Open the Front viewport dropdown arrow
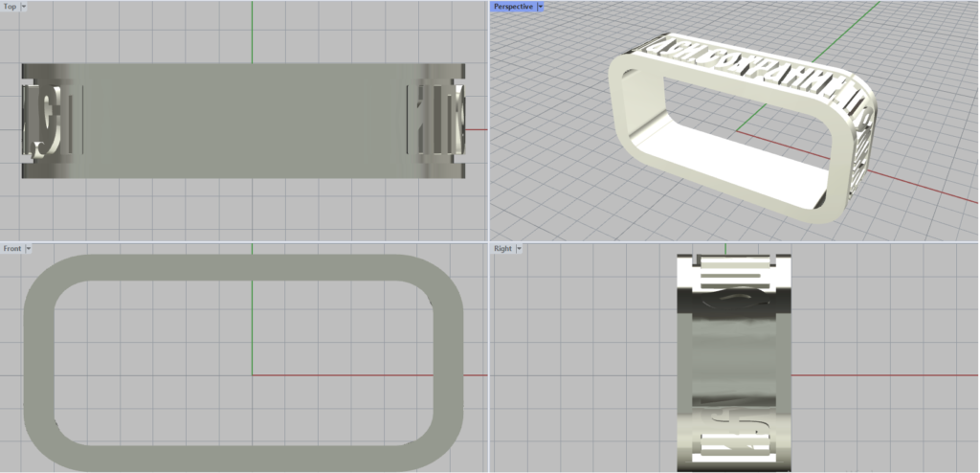Screen dimensions: 980x473 29,248
